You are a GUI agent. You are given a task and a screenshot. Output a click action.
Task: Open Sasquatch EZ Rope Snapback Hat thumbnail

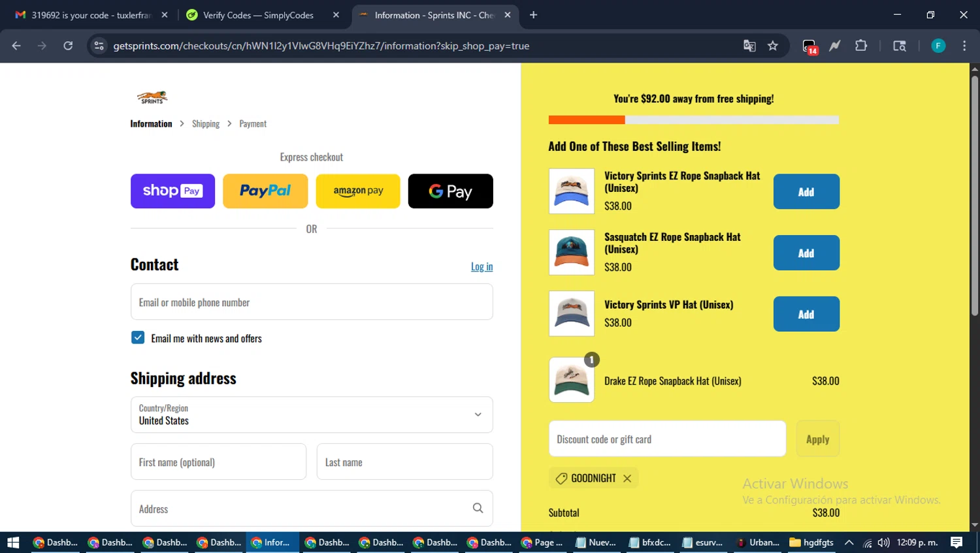tap(572, 252)
